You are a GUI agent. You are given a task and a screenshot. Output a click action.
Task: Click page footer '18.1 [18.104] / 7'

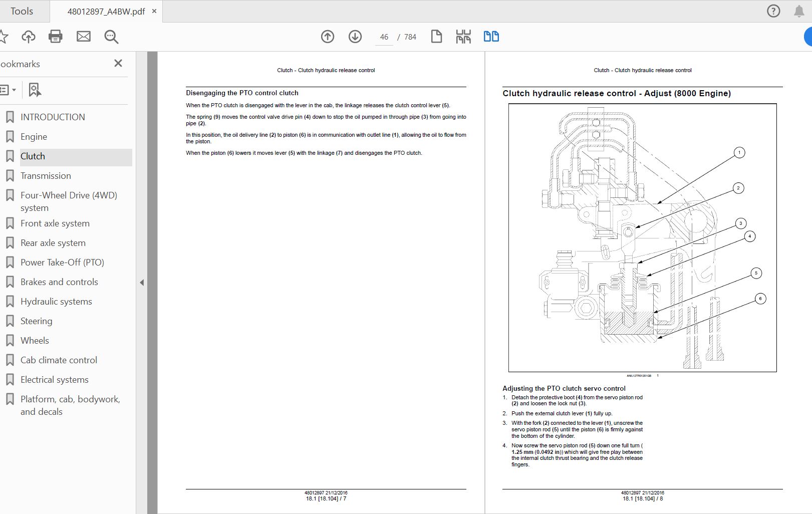click(326, 499)
